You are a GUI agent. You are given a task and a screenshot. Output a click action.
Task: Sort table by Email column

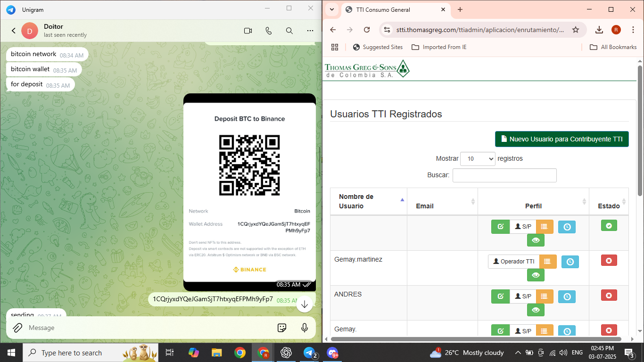tap(442, 201)
